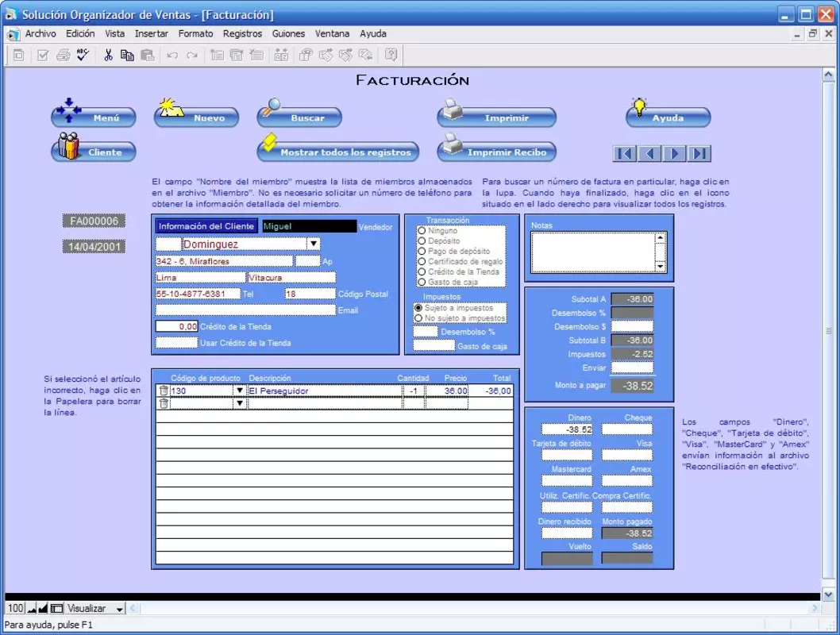
Task: Go to next record arrow
Action: click(675, 154)
